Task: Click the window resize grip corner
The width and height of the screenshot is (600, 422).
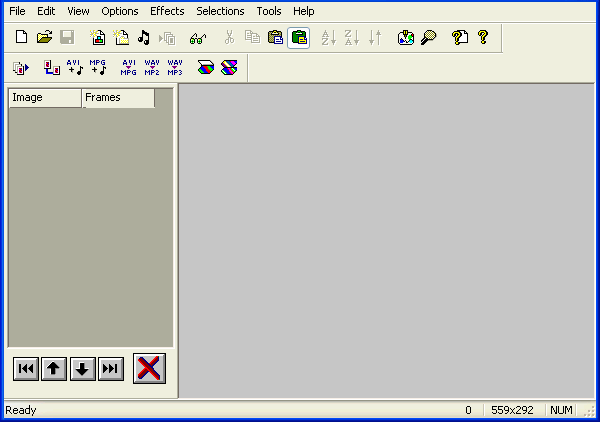Action: coord(589,411)
